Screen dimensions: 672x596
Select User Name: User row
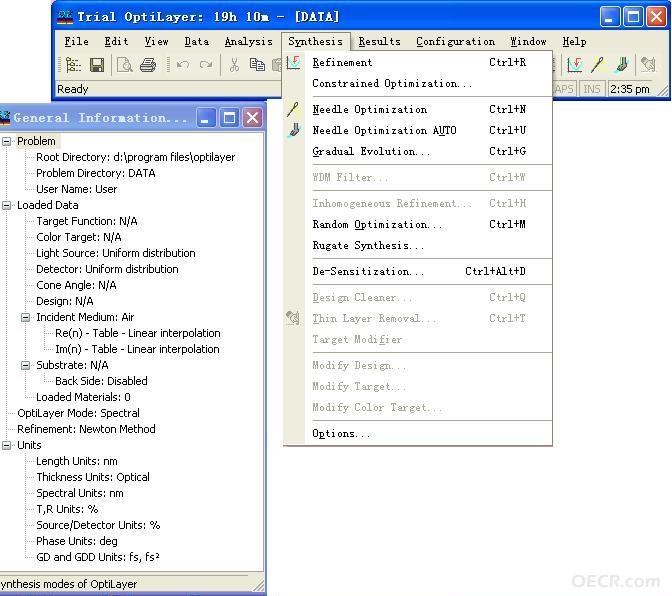click(76, 189)
